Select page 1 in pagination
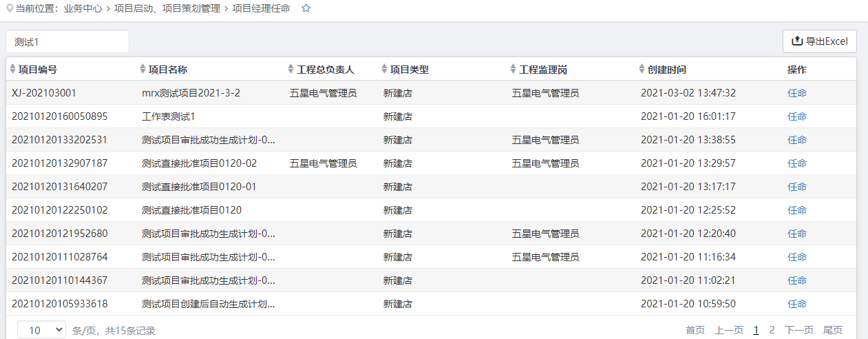868x339 pixels. tap(756, 330)
